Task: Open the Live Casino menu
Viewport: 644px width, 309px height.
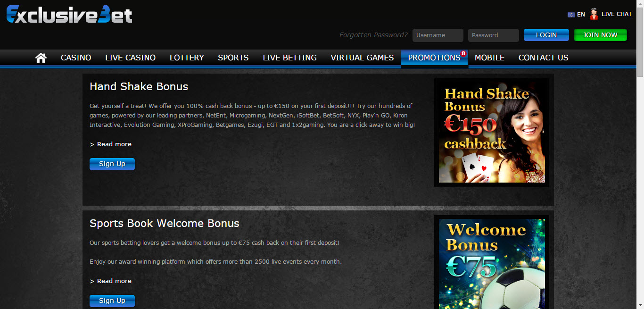Action: [x=130, y=58]
